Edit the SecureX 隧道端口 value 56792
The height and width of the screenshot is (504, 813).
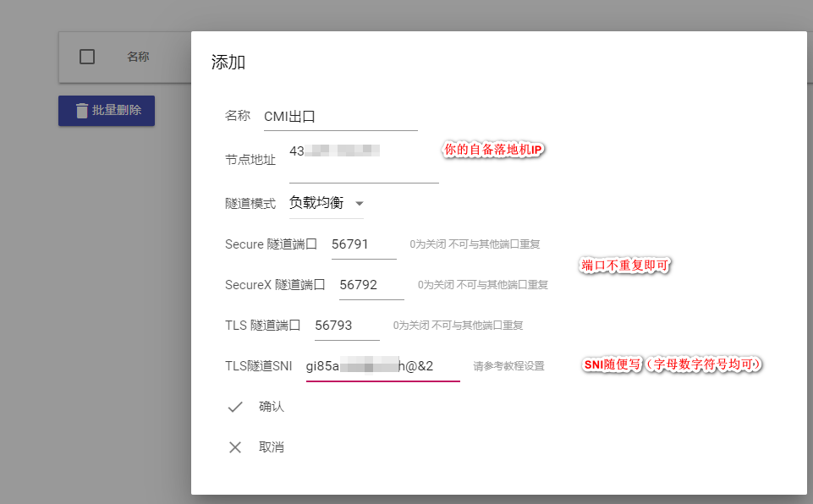(x=371, y=285)
